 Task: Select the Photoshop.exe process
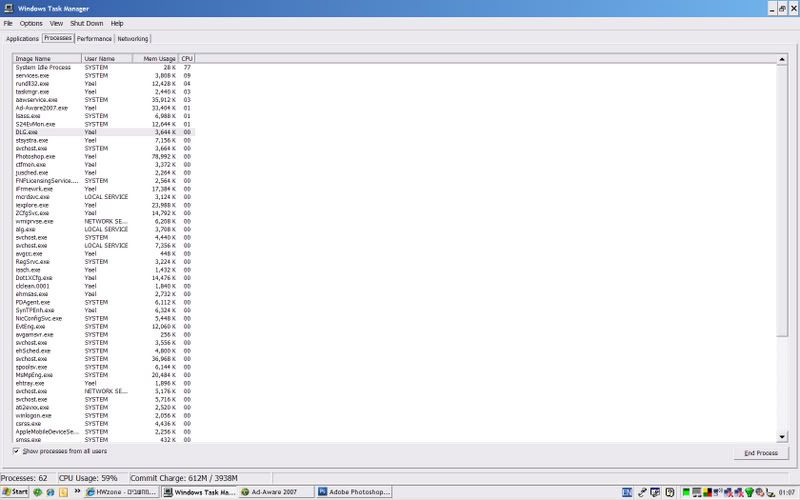point(104,157)
